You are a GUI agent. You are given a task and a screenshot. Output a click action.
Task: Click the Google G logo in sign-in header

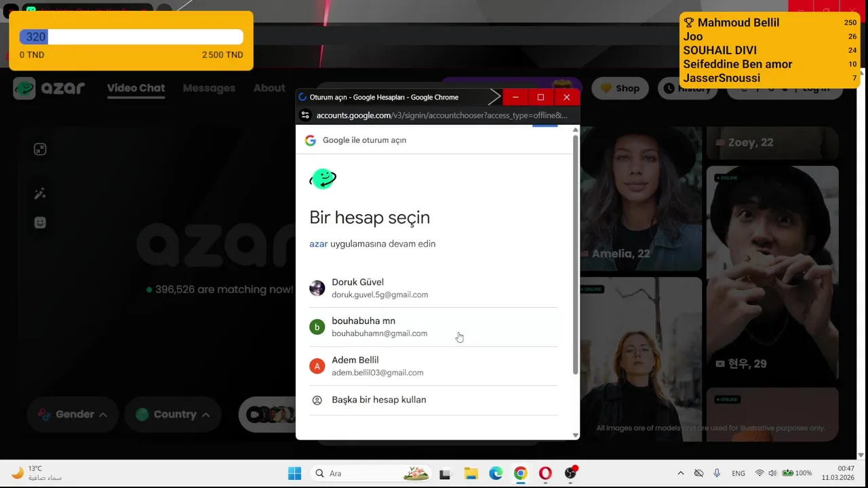pyautogui.click(x=311, y=140)
